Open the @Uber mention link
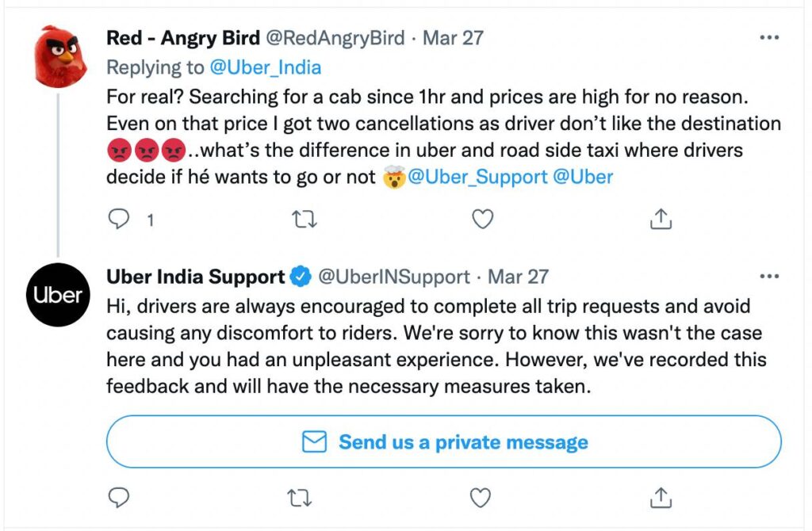Viewport: 812px width, 531px height. click(582, 177)
